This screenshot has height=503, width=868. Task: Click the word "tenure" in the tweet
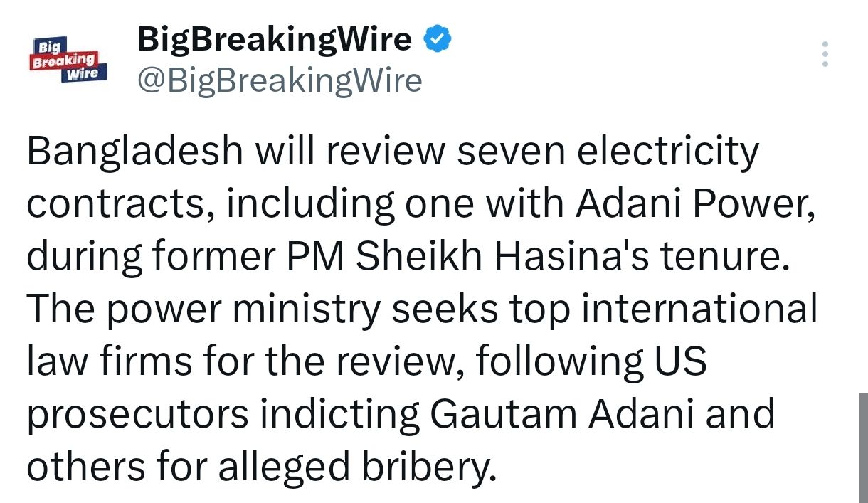[x=721, y=258]
